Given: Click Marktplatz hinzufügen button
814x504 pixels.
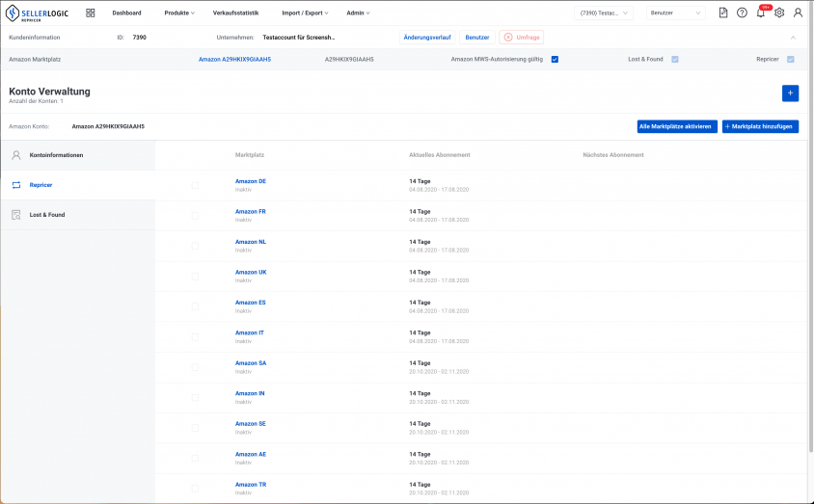Looking at the screenshot, I should coord(761,126).
